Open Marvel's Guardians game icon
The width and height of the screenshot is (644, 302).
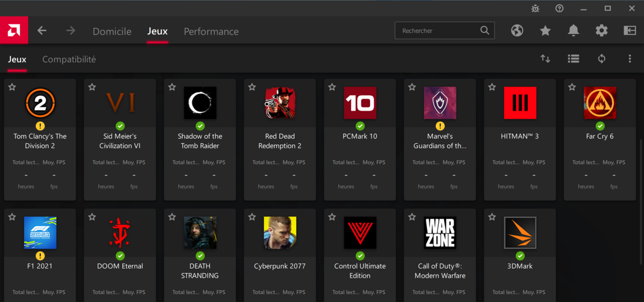pyautogui.click(x=440, y=103)
